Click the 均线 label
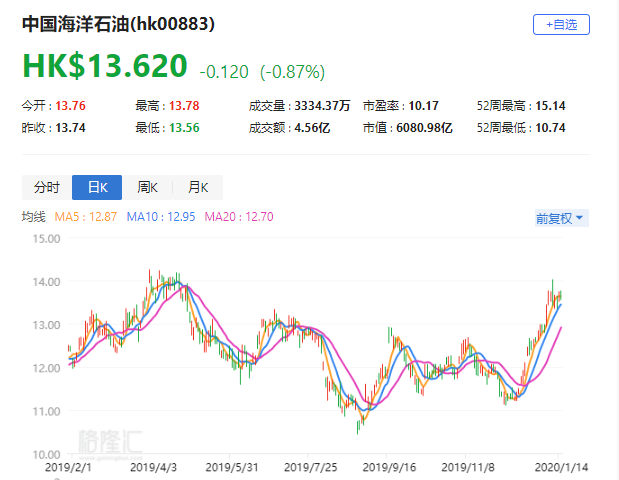Viewport: 619px width, 480px height. pos(34,217)
